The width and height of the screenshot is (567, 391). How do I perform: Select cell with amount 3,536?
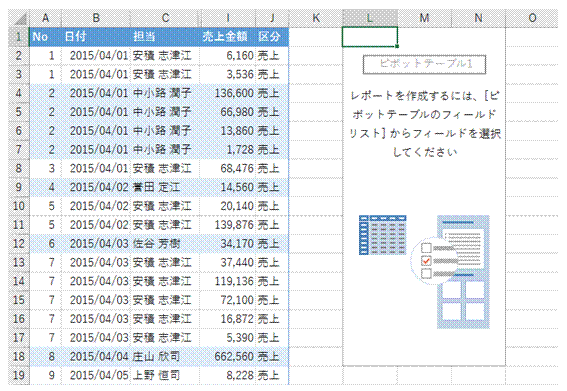click(x=228, y=75)
